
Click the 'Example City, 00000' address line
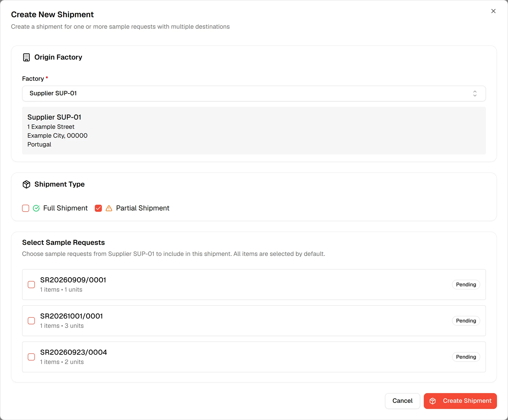coord(57,136)
